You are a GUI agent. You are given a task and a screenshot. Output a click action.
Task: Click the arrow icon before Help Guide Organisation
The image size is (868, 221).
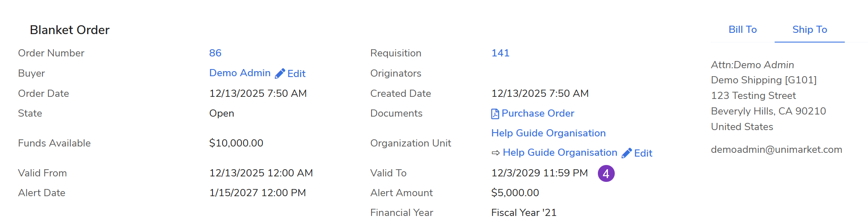(496, 153)
